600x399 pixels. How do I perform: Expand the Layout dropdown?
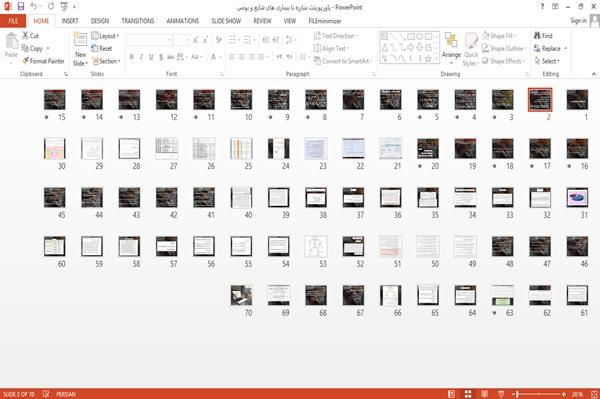pyautogui.click(x=106, y=36)
